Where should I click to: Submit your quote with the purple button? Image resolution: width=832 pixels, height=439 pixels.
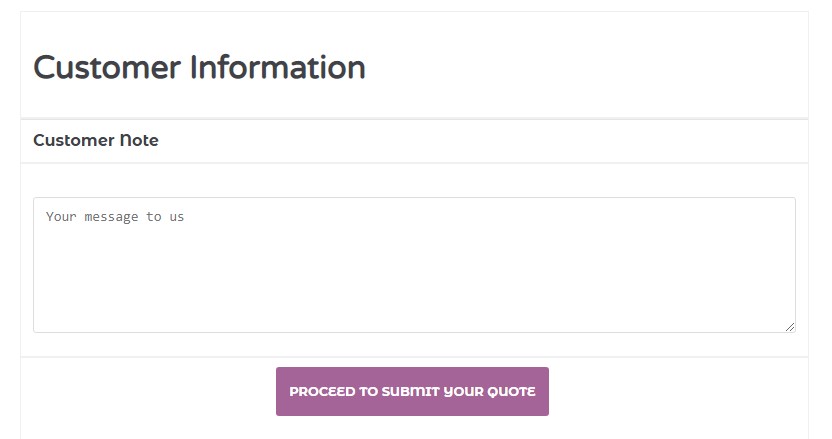(x=412, y=391)
